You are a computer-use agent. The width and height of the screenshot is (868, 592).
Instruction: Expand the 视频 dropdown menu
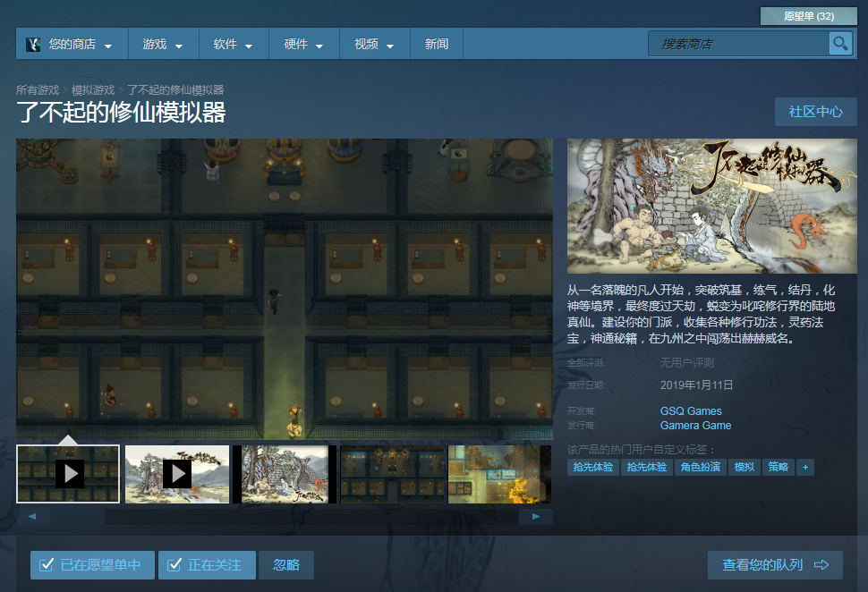click(x=375, y=44)
